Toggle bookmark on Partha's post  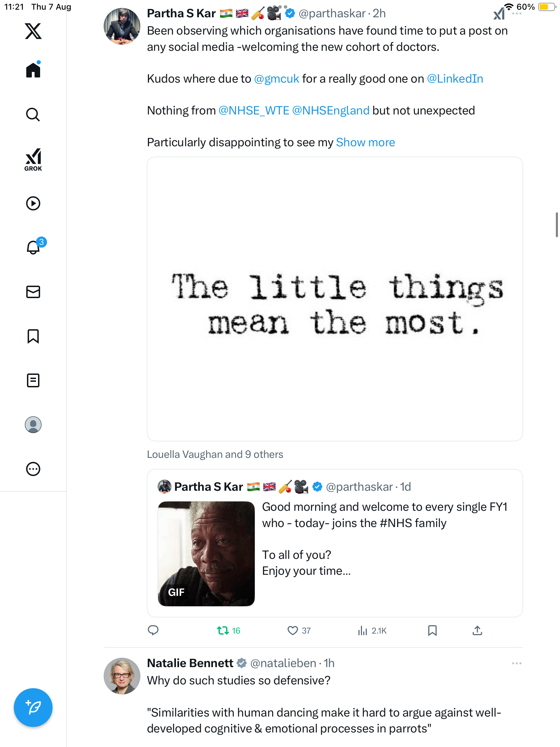[432, 630]
